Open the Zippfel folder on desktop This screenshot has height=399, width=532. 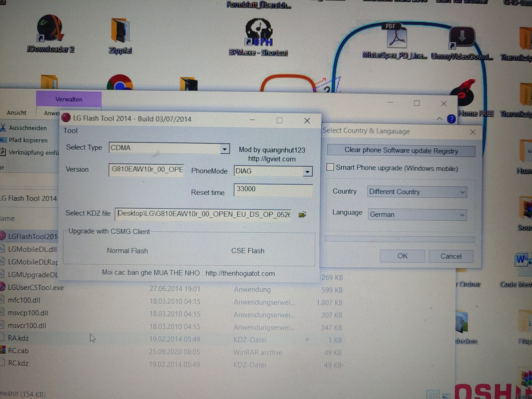[120, 35]
